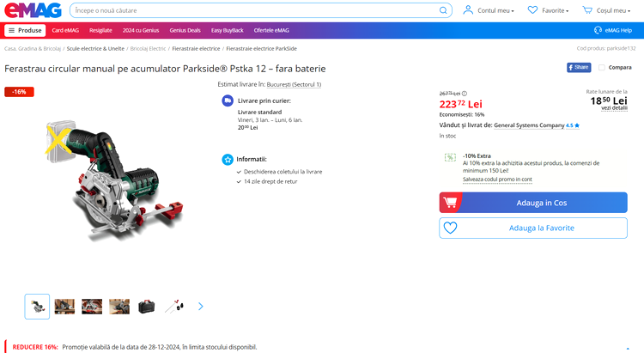This screenshot has width=644, height=353.
Task: Open vezi detalii for monthly rates
Action: pyautogui.click(x=614, y=108)
